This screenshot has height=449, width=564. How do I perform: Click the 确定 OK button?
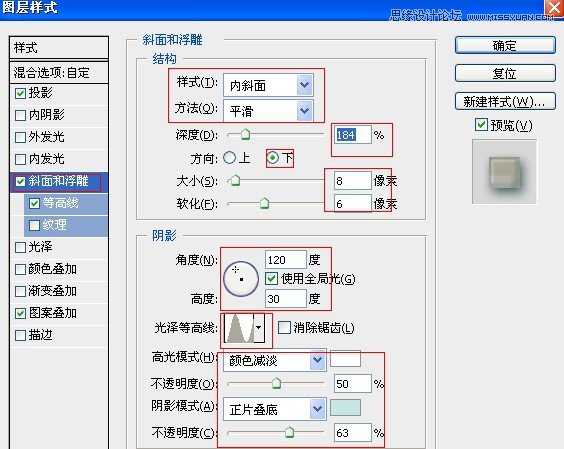tap(505, 45)
